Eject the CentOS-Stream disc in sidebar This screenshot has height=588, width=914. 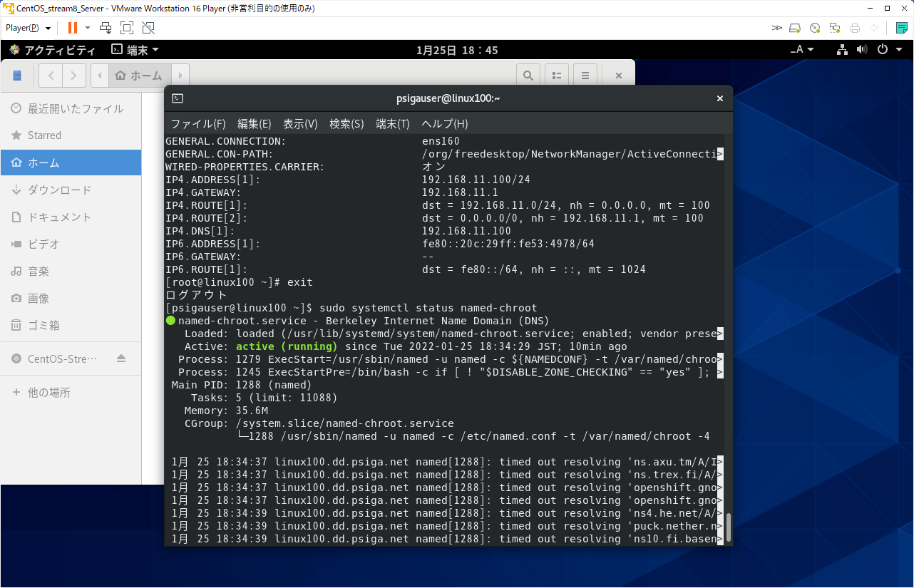coord(120,359)
